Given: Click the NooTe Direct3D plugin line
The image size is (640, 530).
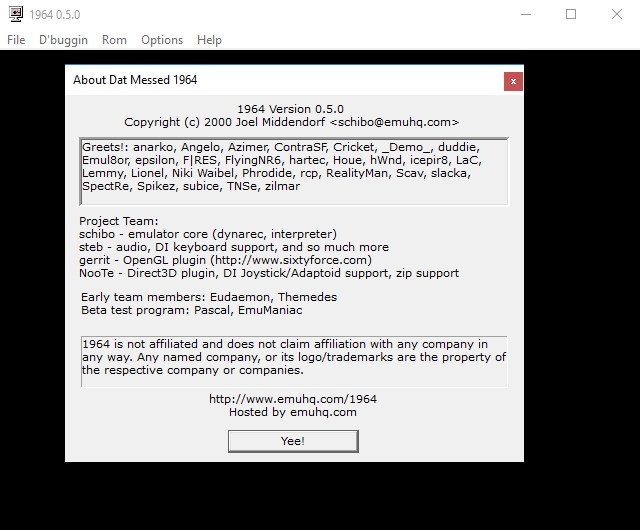Looking at the screenshot, I should click(x=269, y=273).
